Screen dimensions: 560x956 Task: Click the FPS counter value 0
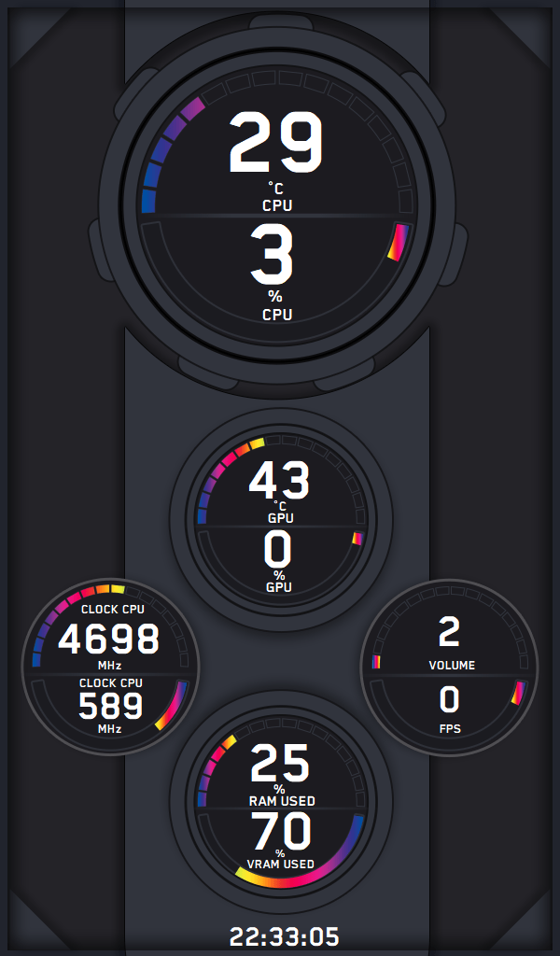tap(449, 698)
